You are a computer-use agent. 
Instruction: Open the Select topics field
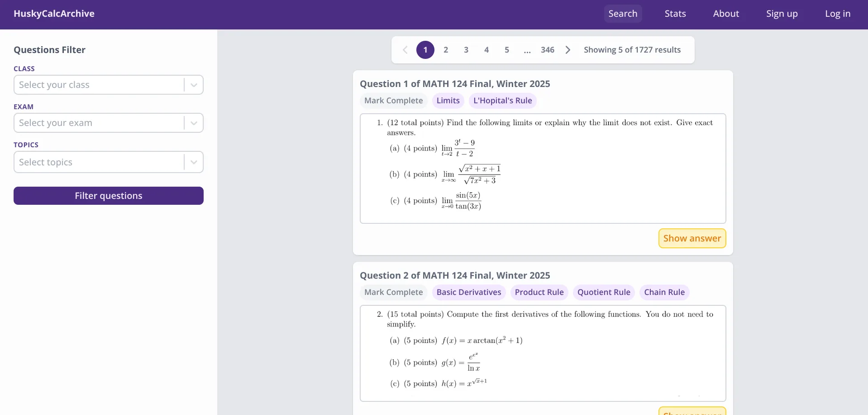coord(109,162)
